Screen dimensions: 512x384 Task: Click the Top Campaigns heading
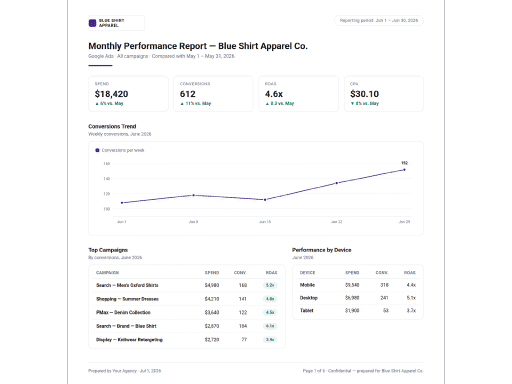point(108,250)
